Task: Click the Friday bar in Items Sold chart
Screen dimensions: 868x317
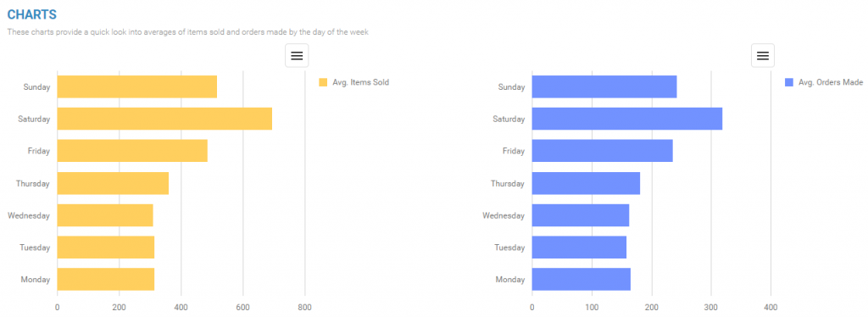Action: (132, 151)
